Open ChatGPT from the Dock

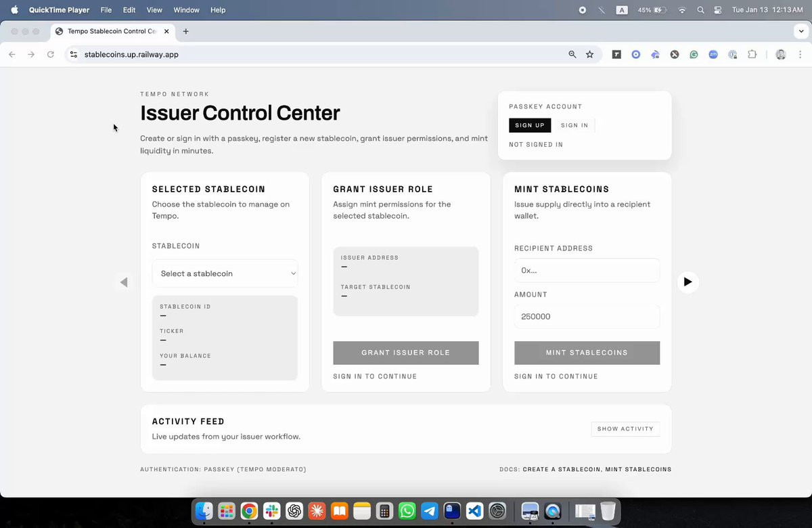point(294,511)
